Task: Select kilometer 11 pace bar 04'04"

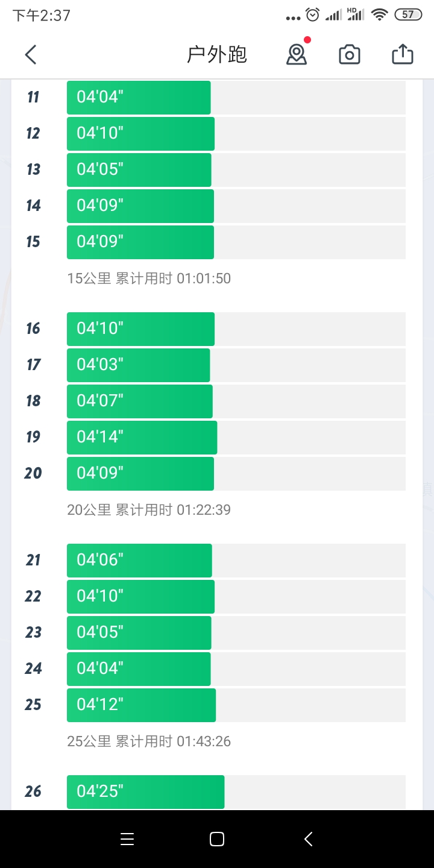Action: tap(139, 98)
